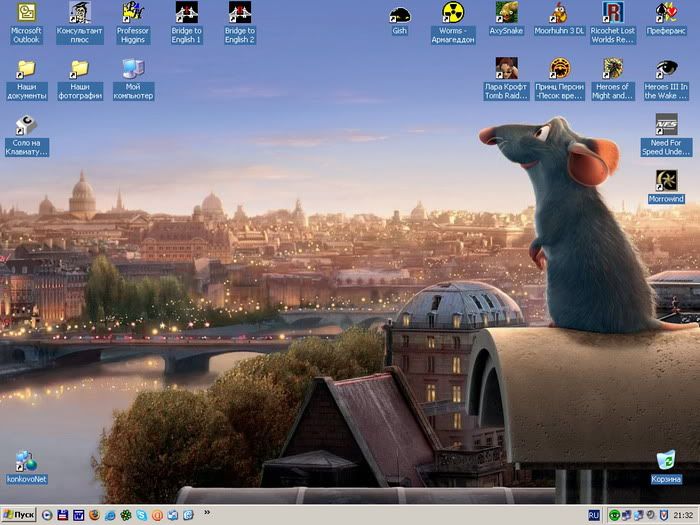700x525 pixels.
Task: Click the Соло на Клавиатуре shortcut
Action: pyautogui.click(x=27, y=136)
